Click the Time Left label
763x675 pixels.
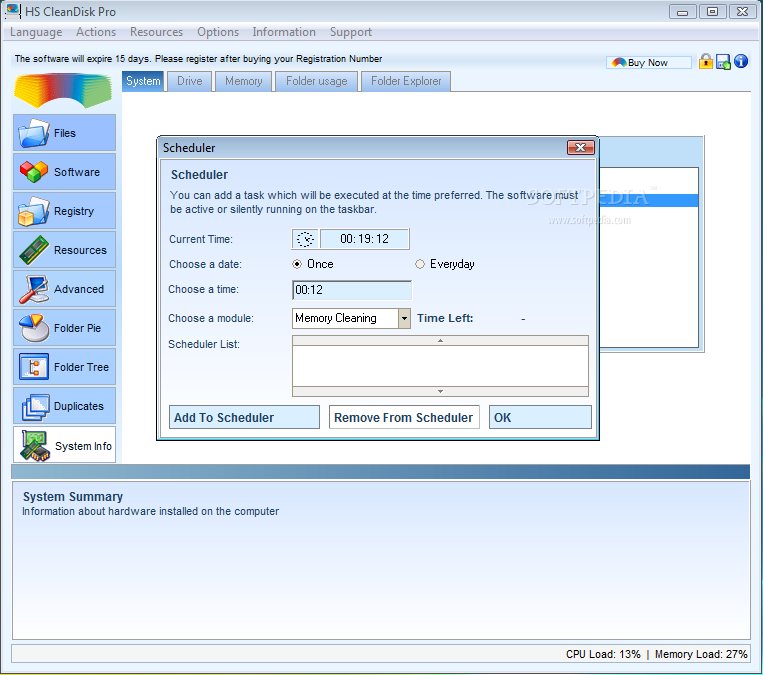[x=445, y=318]
